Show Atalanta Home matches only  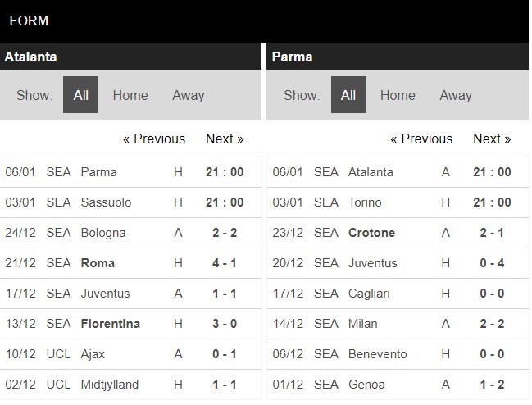click(x=130, y=95)
